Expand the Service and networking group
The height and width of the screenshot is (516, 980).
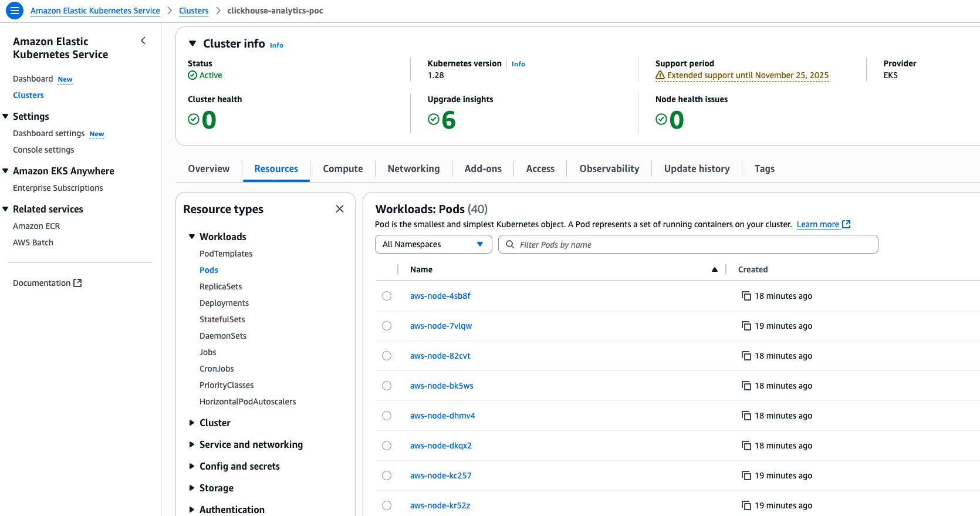[x=191, y=444]
